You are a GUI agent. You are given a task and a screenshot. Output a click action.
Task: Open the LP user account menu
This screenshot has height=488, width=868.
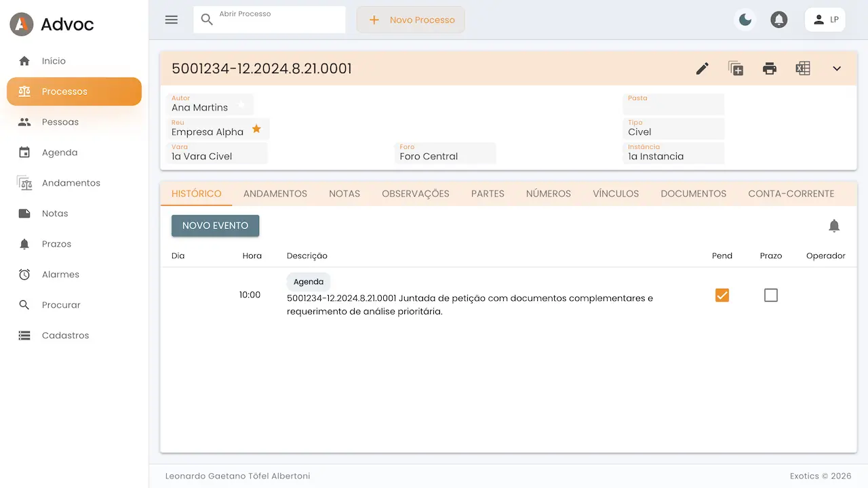click(x=825, y=20)
